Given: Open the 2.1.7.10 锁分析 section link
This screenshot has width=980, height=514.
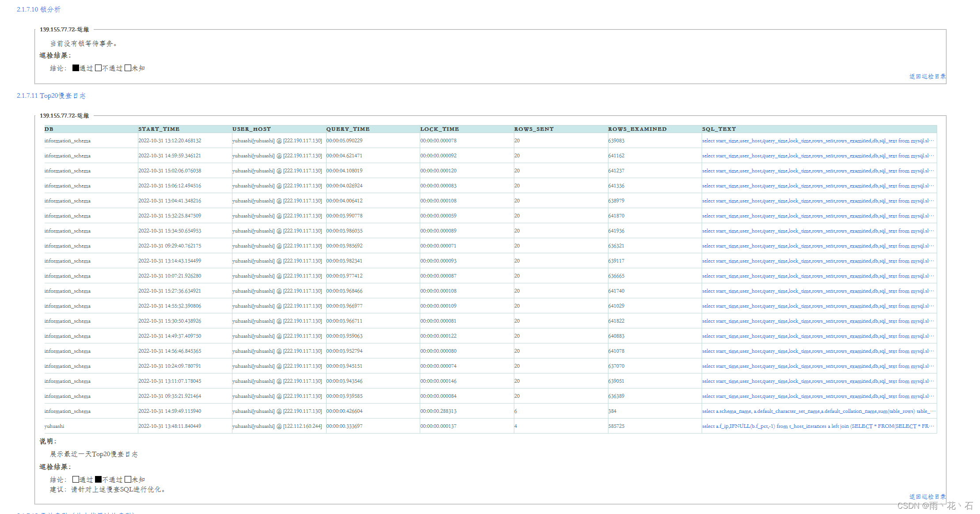Looking at the screenshot, I should 38,9.
